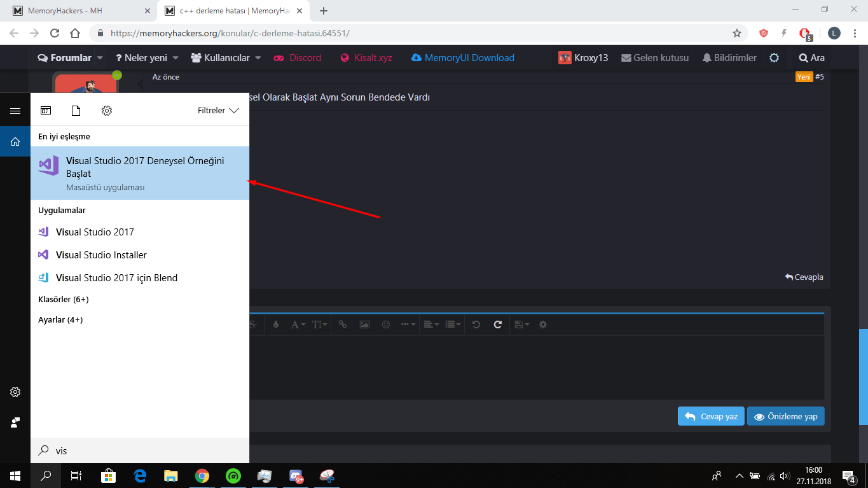The height and width of the screenshot is (488, 868).
Task: Click the address bar URL
Action: pyautogui.click(x=230, y=33)
